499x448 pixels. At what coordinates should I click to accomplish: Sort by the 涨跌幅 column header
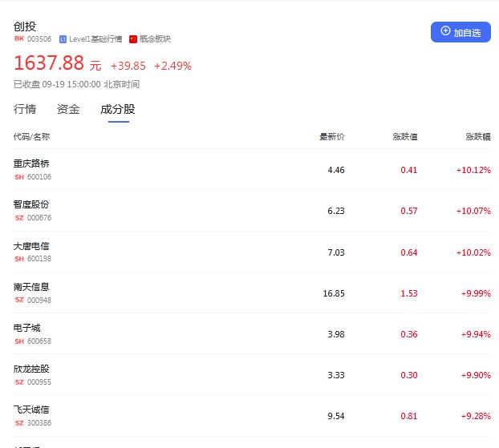[478, 137]
